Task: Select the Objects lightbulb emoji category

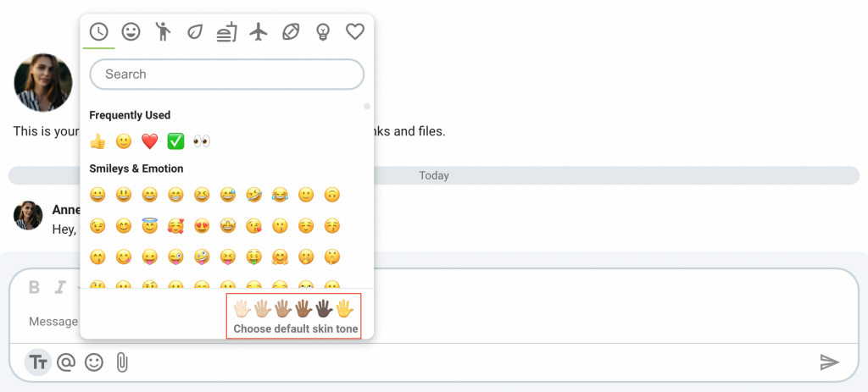Action: tap(323, 31)
